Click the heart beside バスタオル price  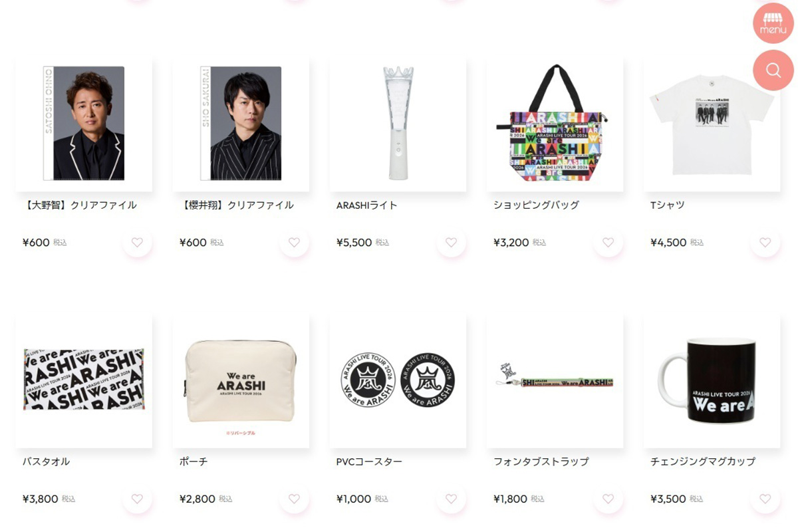coord(137,499)
